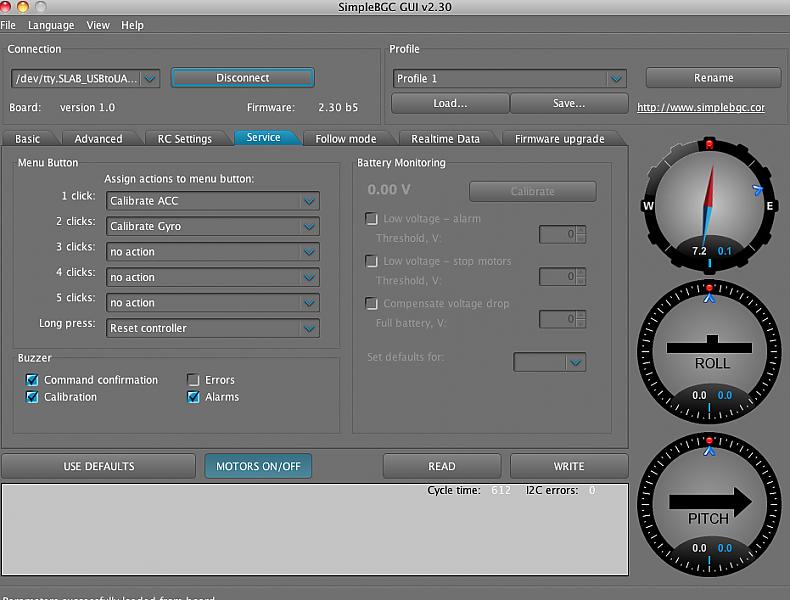Toggle Command confirmation buzzer checkbox
The width and height of the screenshot is (790, 600).
(x=32, y=380)
